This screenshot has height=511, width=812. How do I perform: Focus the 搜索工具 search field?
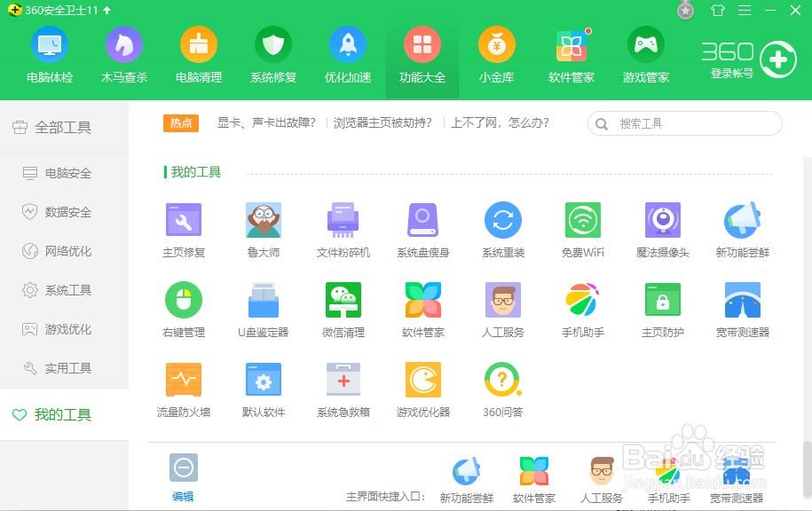[x=684, y=123]
